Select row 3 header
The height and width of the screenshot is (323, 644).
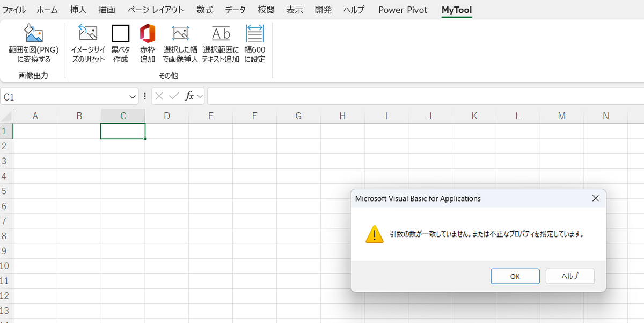click(x=6, y=161)
